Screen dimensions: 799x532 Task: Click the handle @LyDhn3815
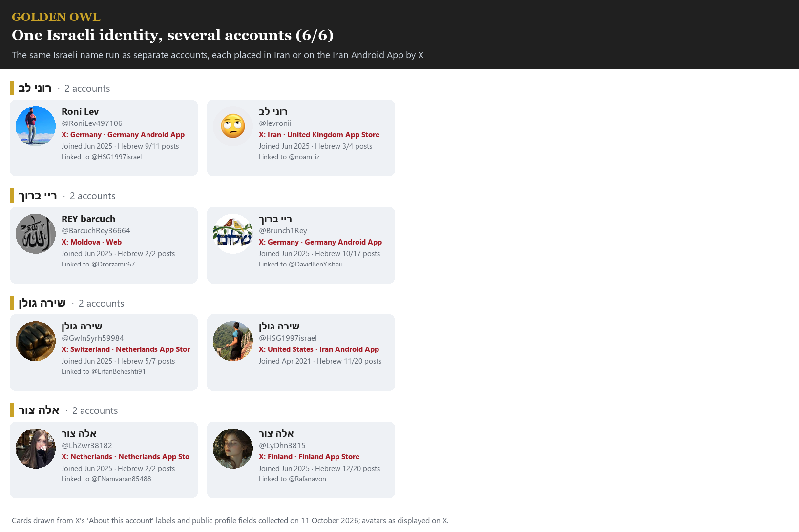(x=282, y=446)
